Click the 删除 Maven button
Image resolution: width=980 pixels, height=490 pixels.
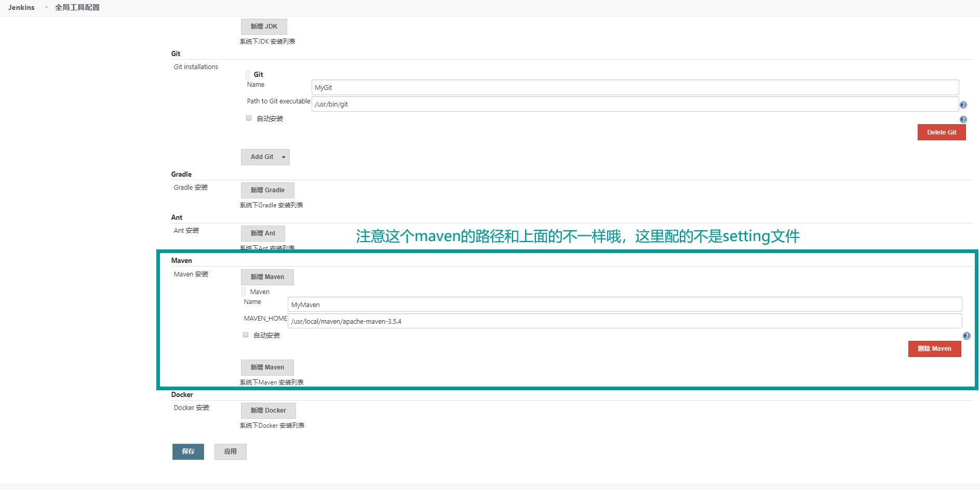coord(934,349)
